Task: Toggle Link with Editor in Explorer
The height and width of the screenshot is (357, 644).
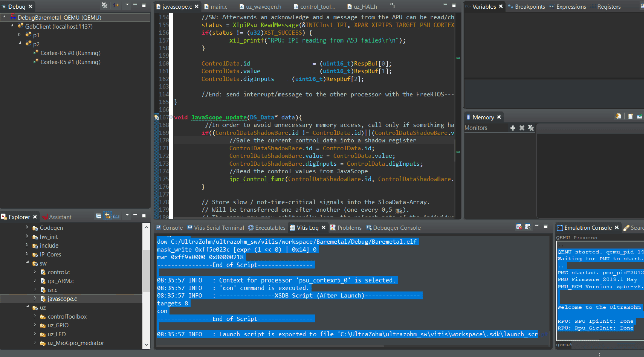Action: click(107, 216)
